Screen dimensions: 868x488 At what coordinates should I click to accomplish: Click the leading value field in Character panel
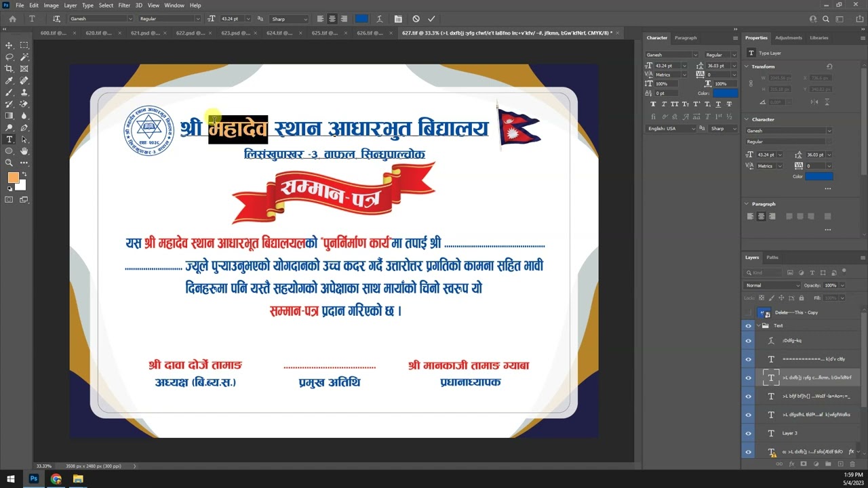(717, 66)
